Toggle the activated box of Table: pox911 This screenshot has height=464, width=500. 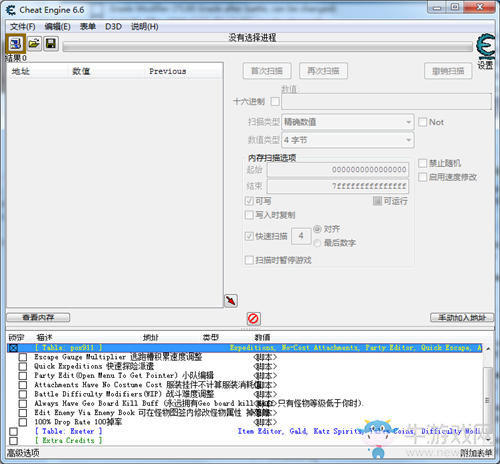click(13, 348)
